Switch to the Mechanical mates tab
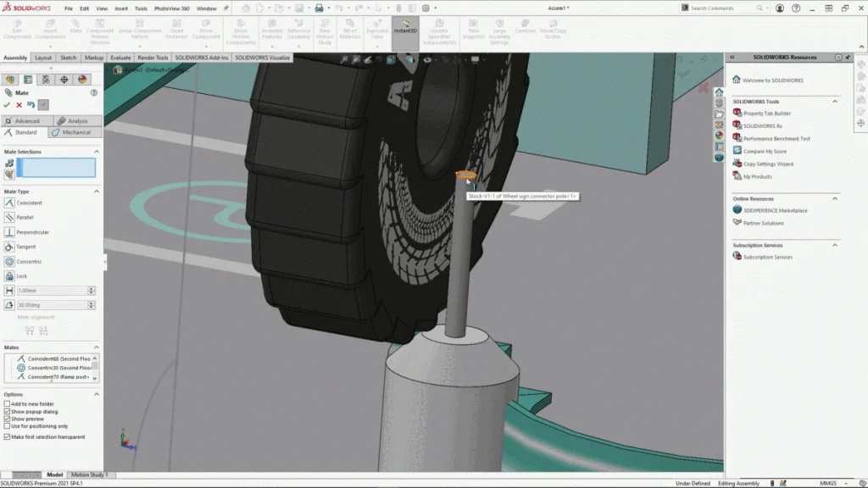This screenshot has height=488, width=868. 75,132
